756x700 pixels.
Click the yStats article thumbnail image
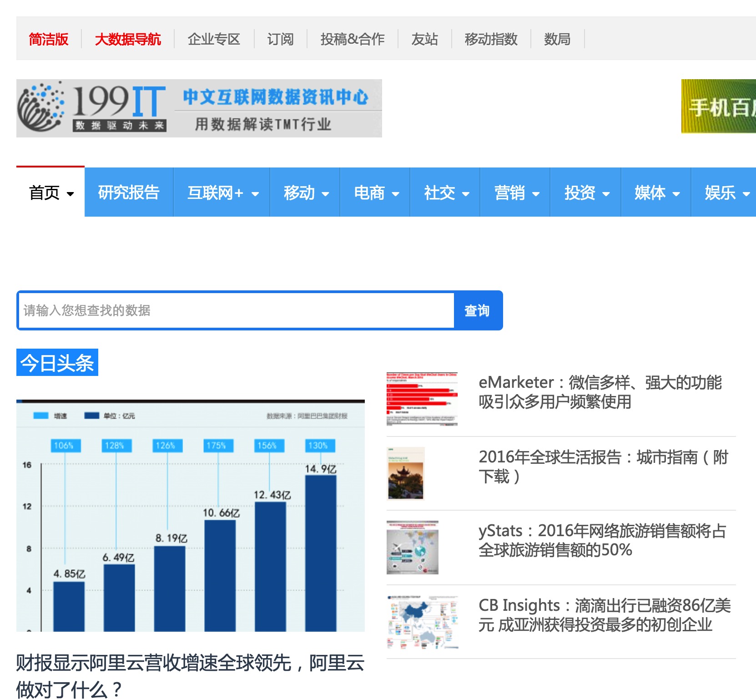coord(412,548)
